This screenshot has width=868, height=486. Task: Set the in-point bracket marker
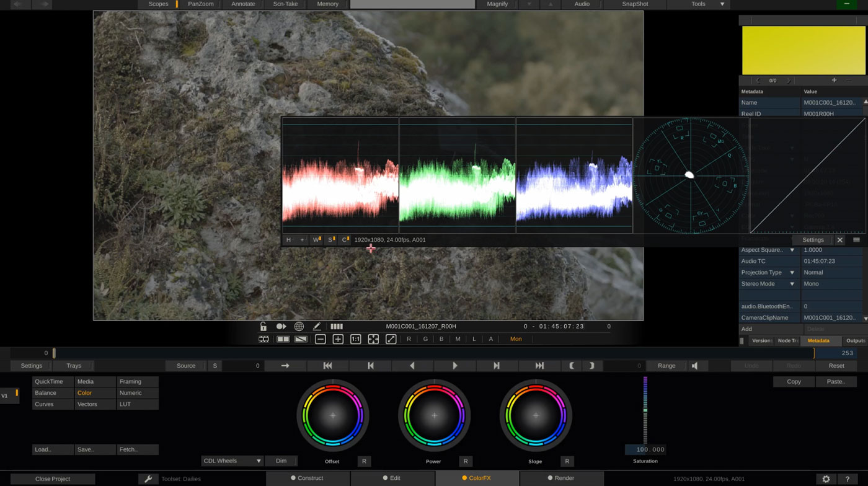[572, 366]
